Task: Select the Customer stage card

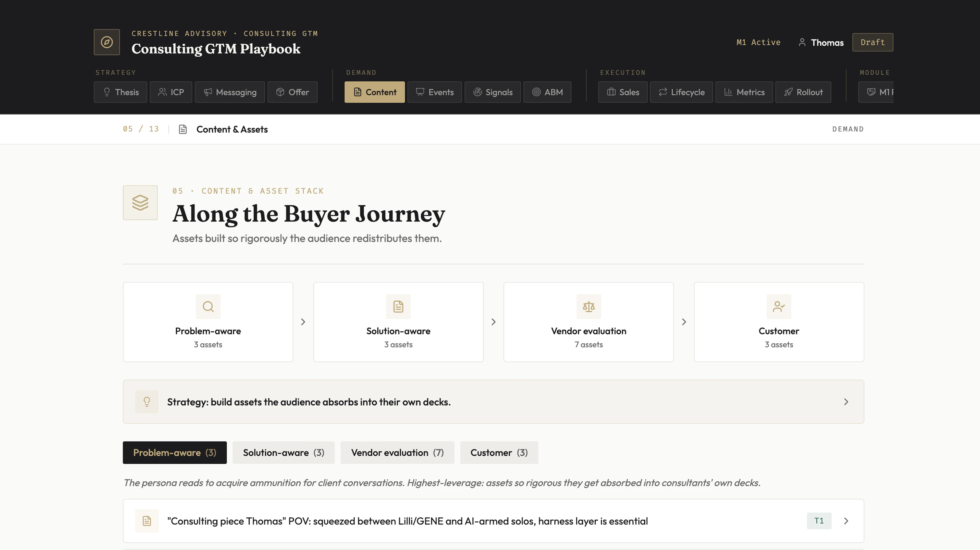Action: pyautogui.click(x=779, y=322)
